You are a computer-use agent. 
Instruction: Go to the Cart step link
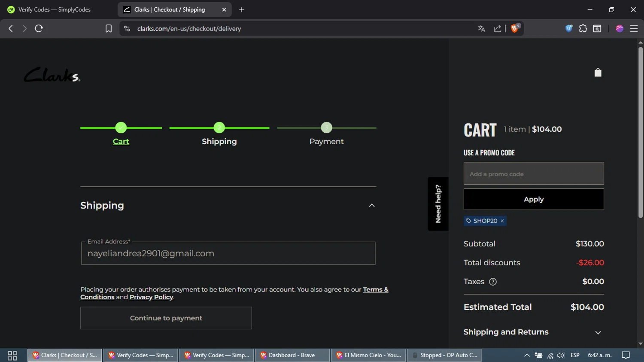(121, 141)
